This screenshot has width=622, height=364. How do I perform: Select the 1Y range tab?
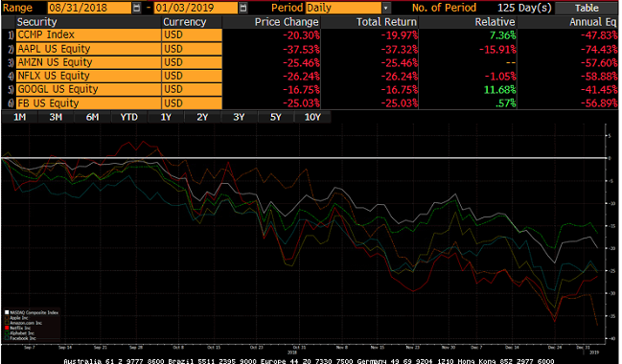166,117
